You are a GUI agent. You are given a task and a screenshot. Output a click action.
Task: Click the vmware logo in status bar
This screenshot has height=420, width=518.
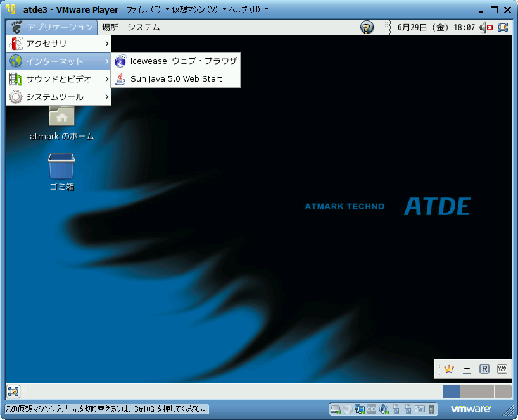(471, 409)
